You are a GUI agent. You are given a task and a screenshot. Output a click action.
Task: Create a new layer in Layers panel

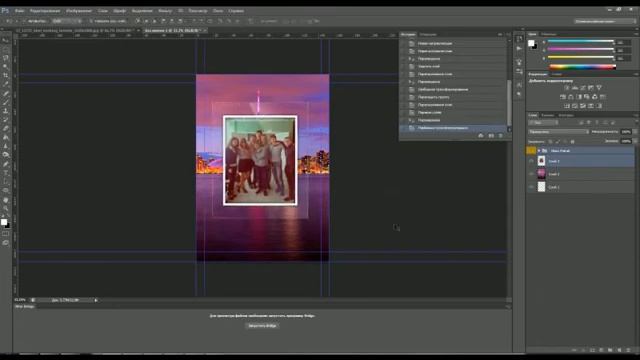[x=619, y=350]
